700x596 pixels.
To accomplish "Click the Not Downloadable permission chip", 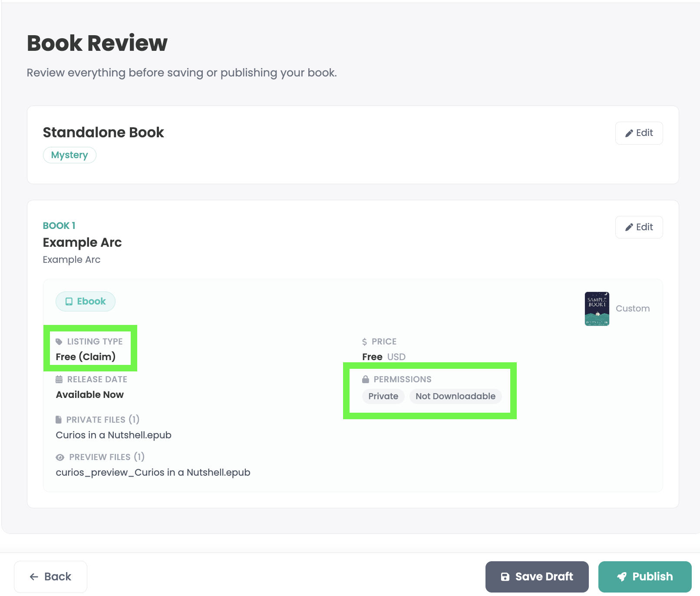I will [x=456, y=396].
